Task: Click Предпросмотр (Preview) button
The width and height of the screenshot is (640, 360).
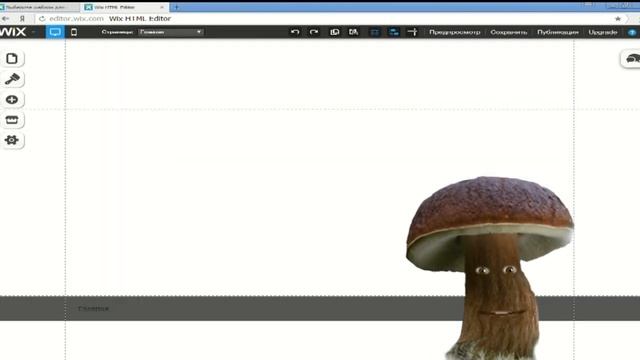Action: pyautogui.click(x=455, y=32)
